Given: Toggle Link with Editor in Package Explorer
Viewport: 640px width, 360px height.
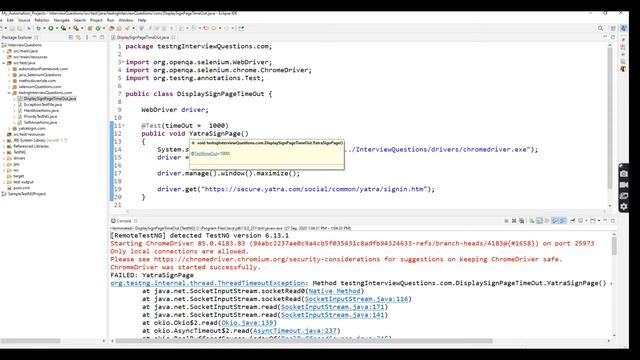Looking at the screenshot, I should pyautogui.click(x=78, y=37).
